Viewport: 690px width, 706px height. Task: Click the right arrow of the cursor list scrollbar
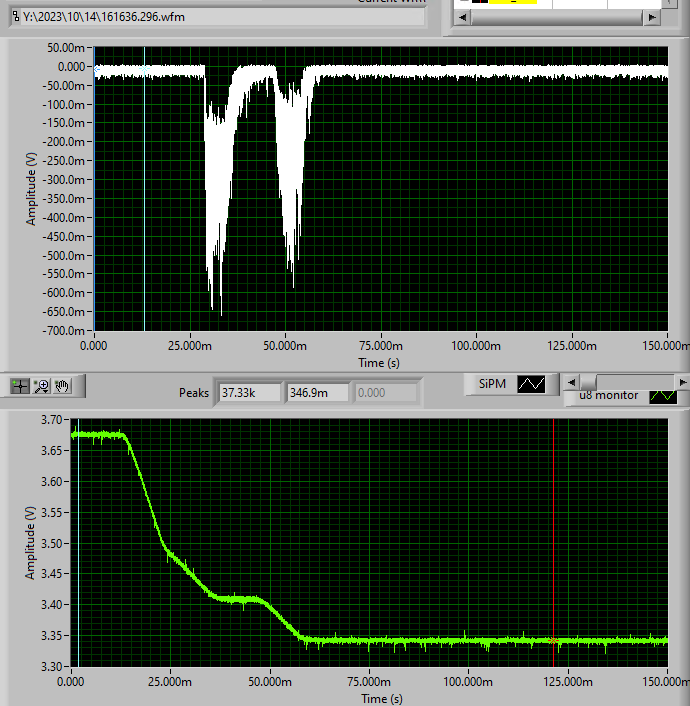[652, 18]
